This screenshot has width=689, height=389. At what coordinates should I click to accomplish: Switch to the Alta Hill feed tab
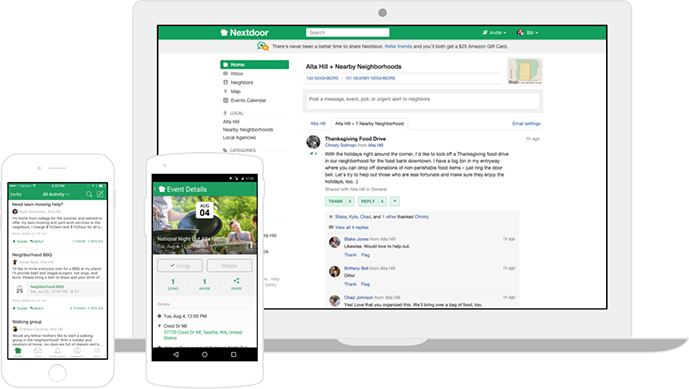[x=318, y=124]
